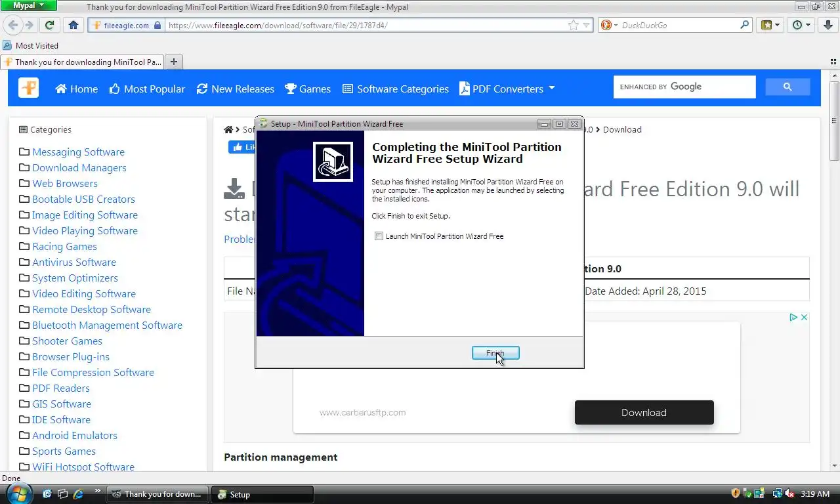This screenshot has width=840, height=504.
Task: Enable Launch MiniTool Partition Wizard Free checkbox
Action: pos(379,236)
